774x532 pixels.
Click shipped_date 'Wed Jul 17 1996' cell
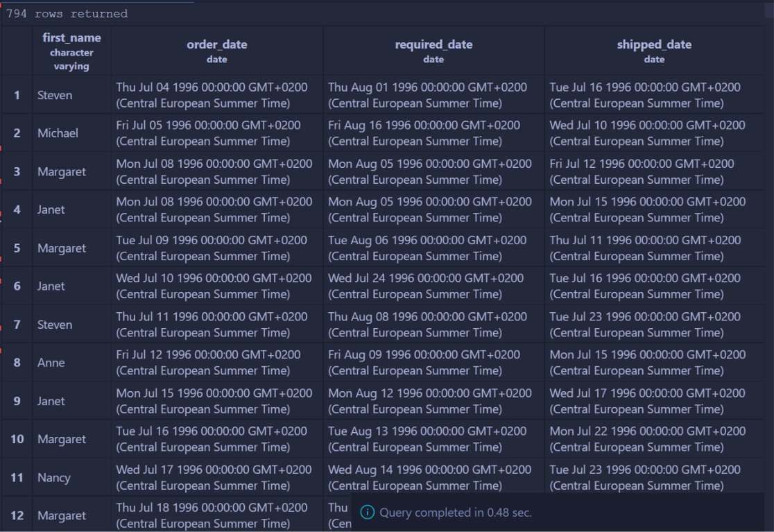click(x=654, y=401)
